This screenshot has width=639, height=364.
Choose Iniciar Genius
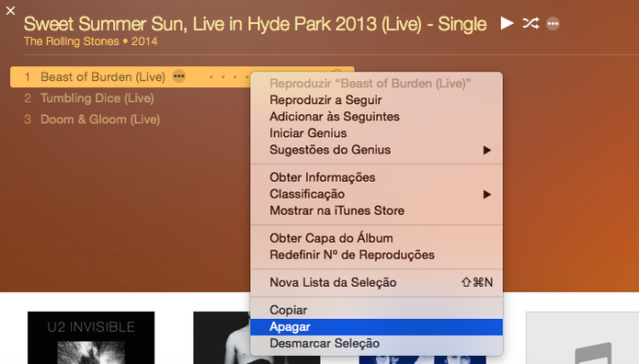pyautogui.click(x=376, y=133)
